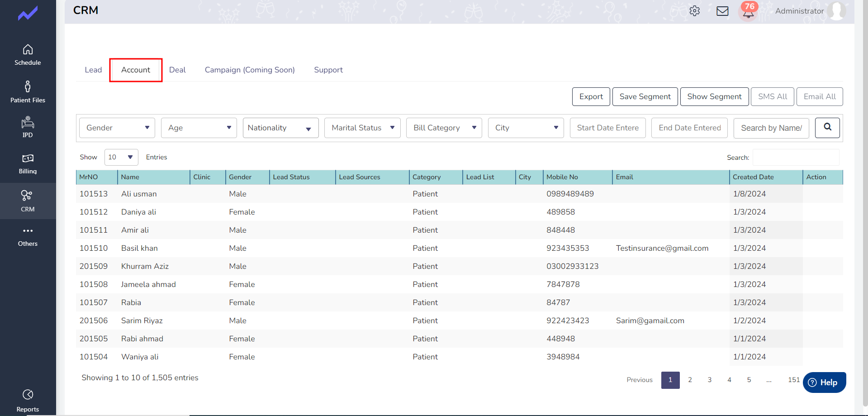Image resolution: width=868 pixels, height=416 pixels.
Task: Click email Sarim@gamail.com
Action: point(650,320)
